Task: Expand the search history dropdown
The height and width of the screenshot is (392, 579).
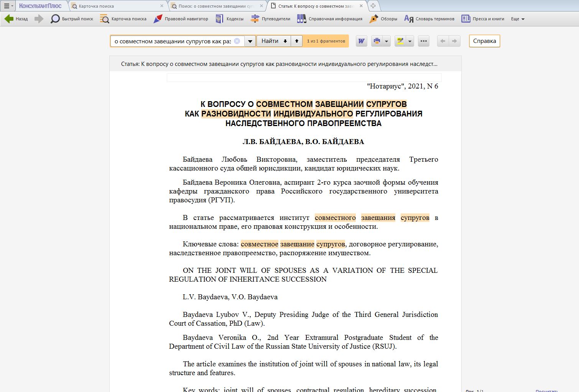Action: click(x=250, y=41)
